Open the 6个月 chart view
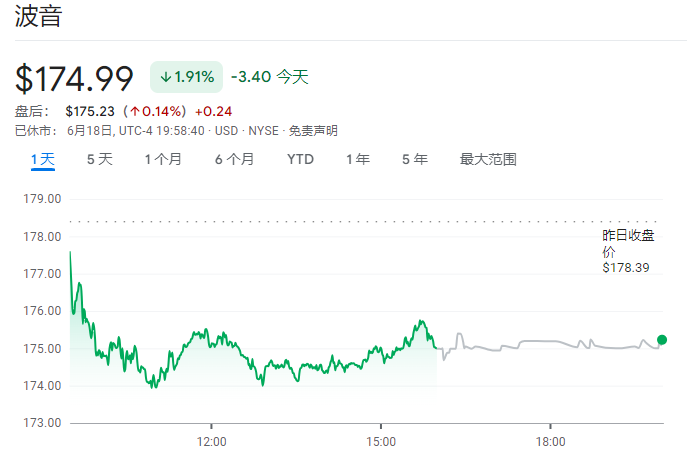The image size is (687, 459). click(x=234, y=159)
